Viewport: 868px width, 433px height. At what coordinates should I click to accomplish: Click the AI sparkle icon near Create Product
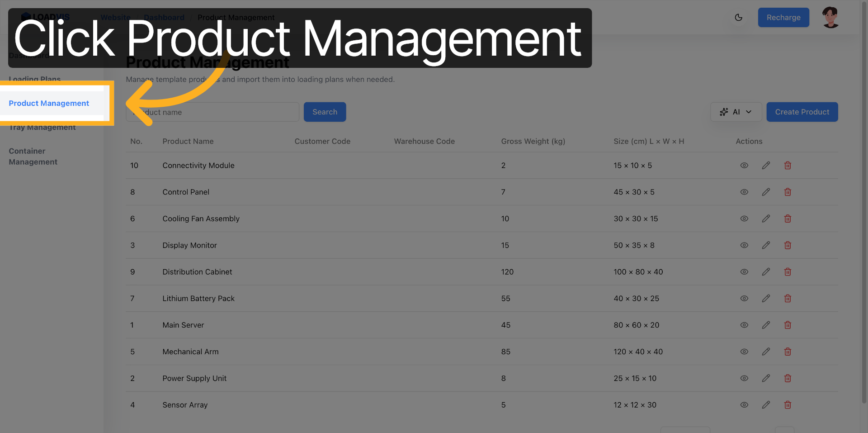click(723, 112)
